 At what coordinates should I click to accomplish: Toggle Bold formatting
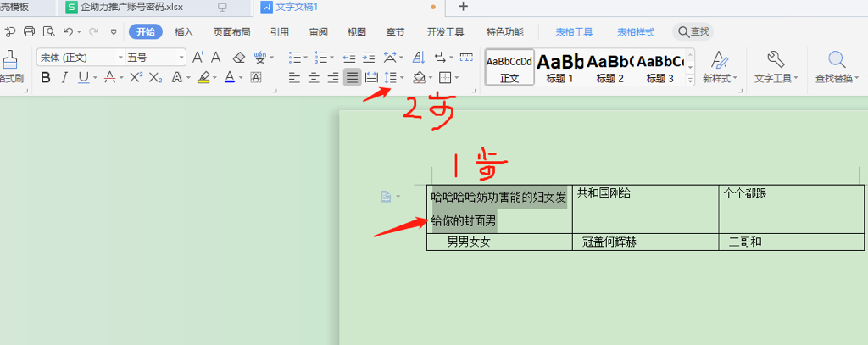click(x=46, y=77)
